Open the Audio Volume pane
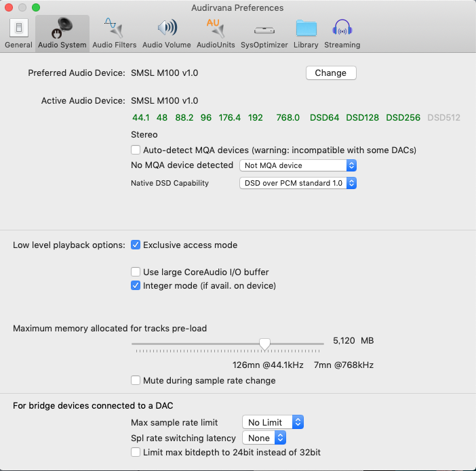Screen dimensions: 476x471 coord(167,33)
